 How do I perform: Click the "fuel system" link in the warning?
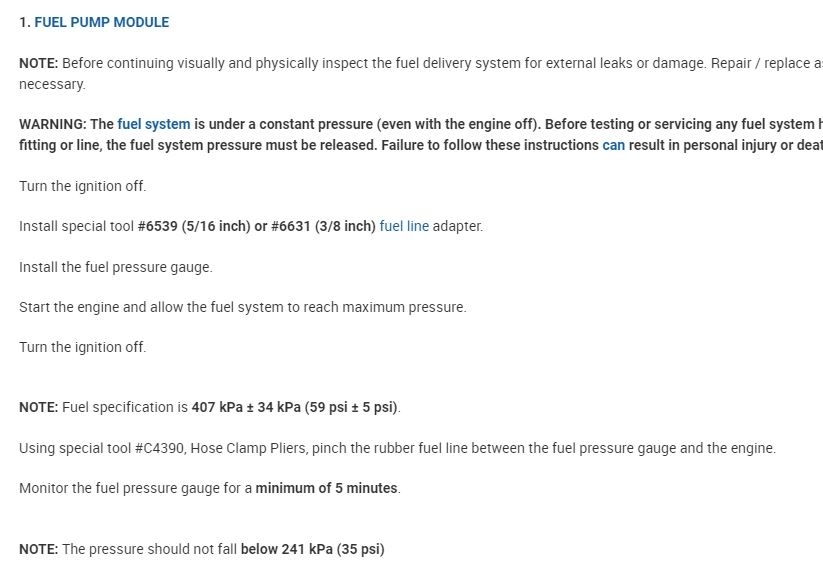click(x=153, y=124)
